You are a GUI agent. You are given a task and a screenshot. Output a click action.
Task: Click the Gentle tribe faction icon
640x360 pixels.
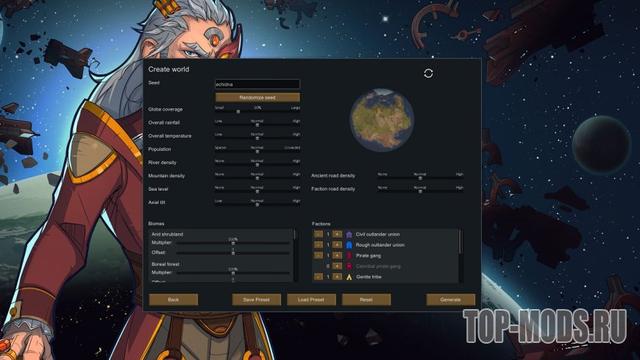click(349, 277)
